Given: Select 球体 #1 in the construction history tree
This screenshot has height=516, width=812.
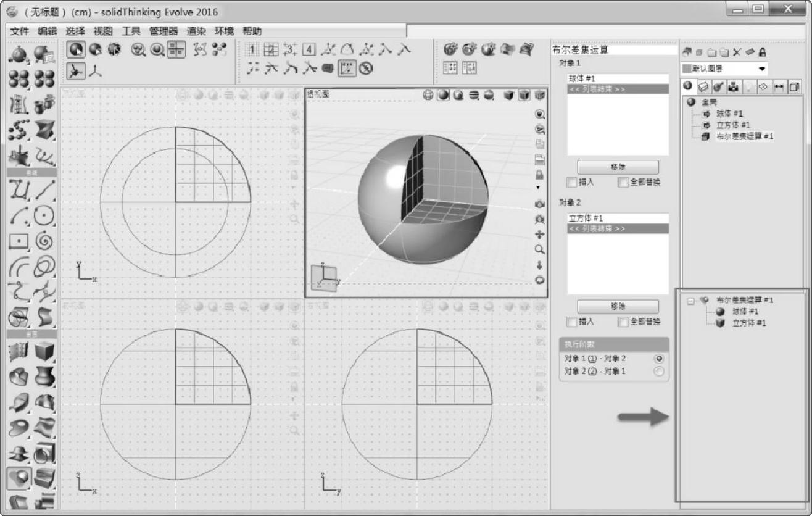Looking at the screenshot, I should tap(745, 312).
